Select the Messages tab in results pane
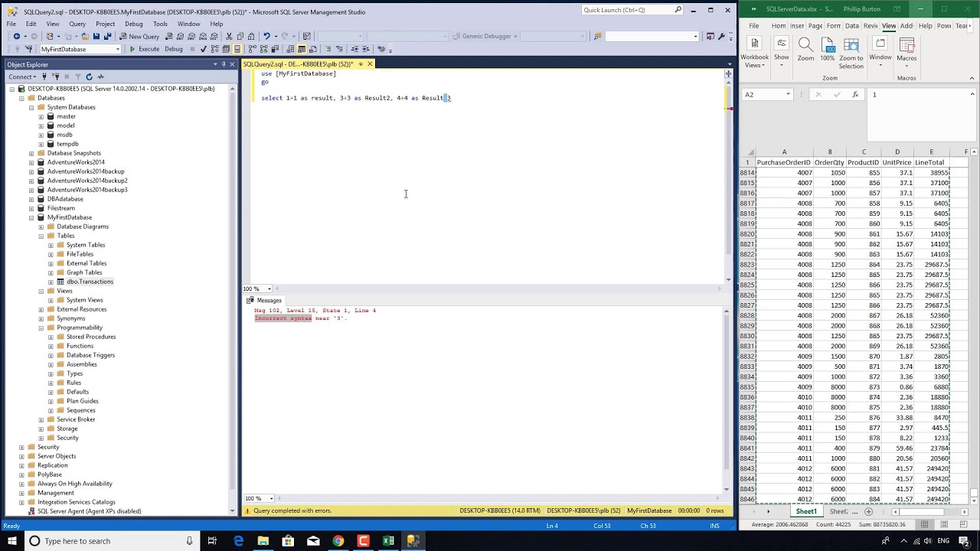980x551 pixels. point(265,300)
